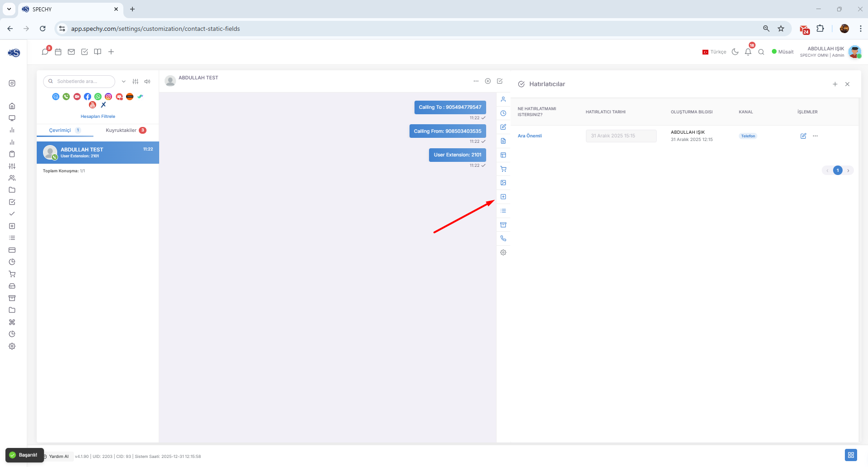Open notifications bell icon

pos(748,52)
